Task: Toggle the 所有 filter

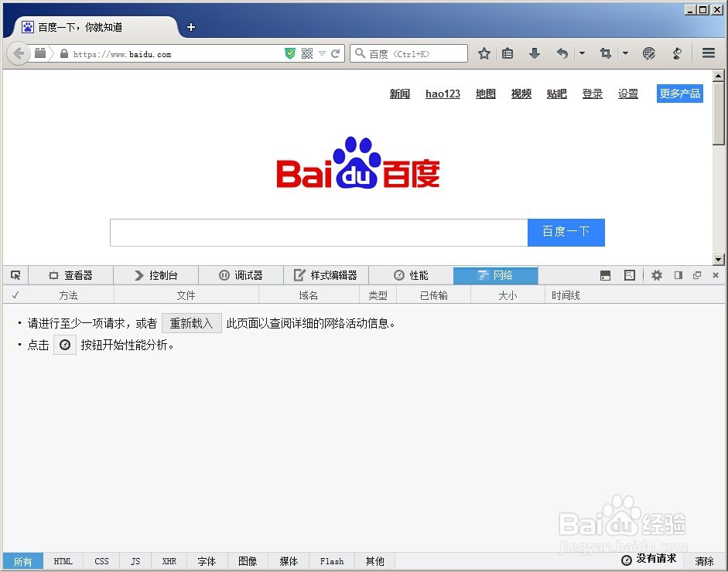Action: coord(22,562)
